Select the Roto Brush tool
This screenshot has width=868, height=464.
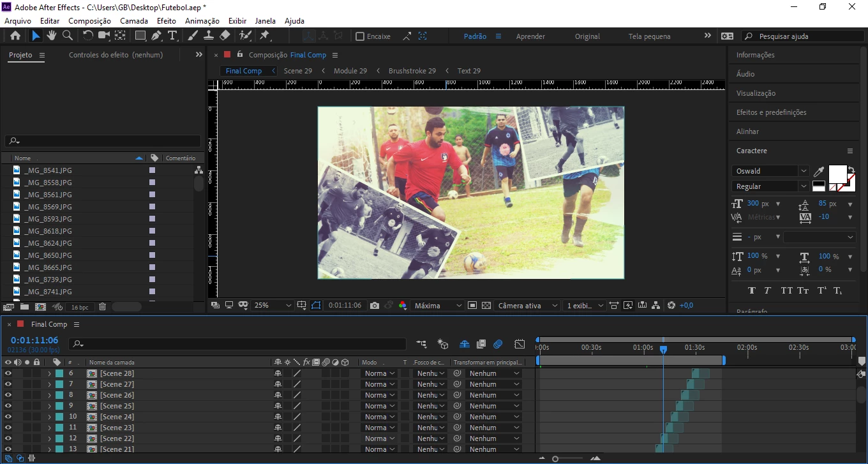(x=245, y=36)
